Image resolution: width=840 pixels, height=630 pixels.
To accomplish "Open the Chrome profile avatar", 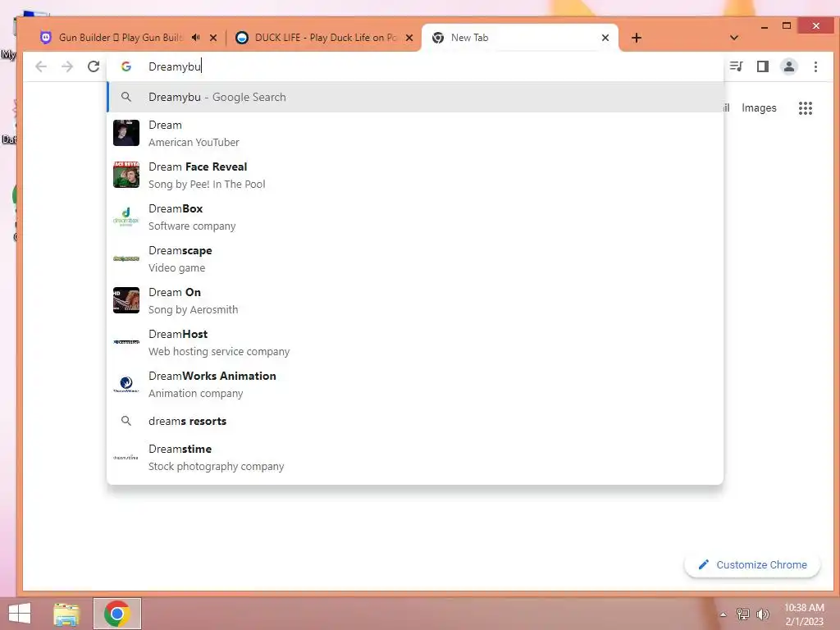I will 789,66.
